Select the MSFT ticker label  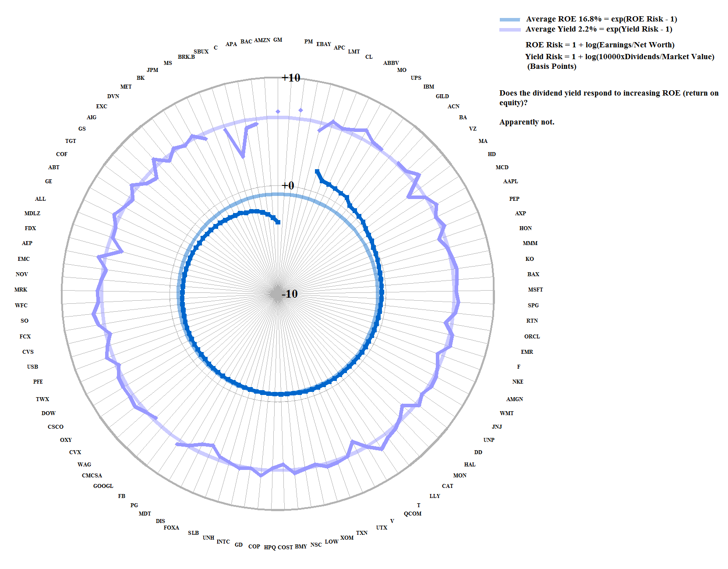535,290
